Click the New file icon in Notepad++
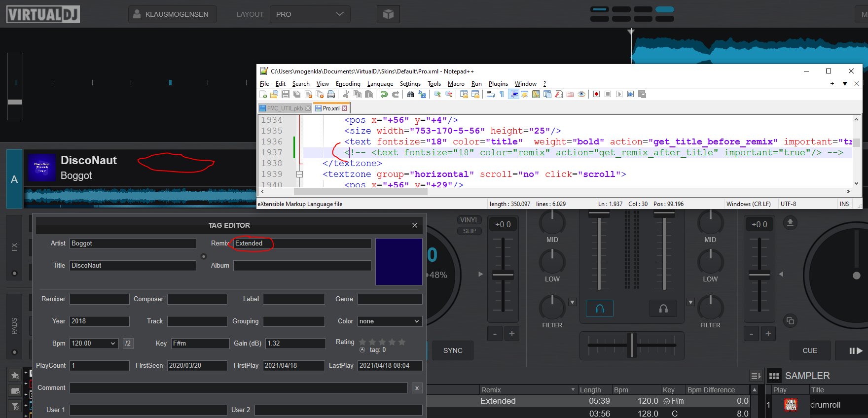 click(264, 94)
